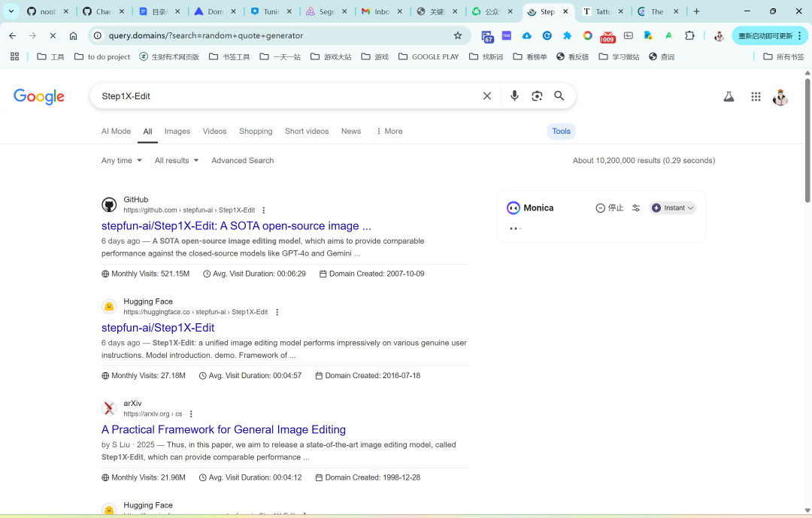The image size is (812, 518).
Task: Open more options for the GitHub result
Action: (264, 211)
